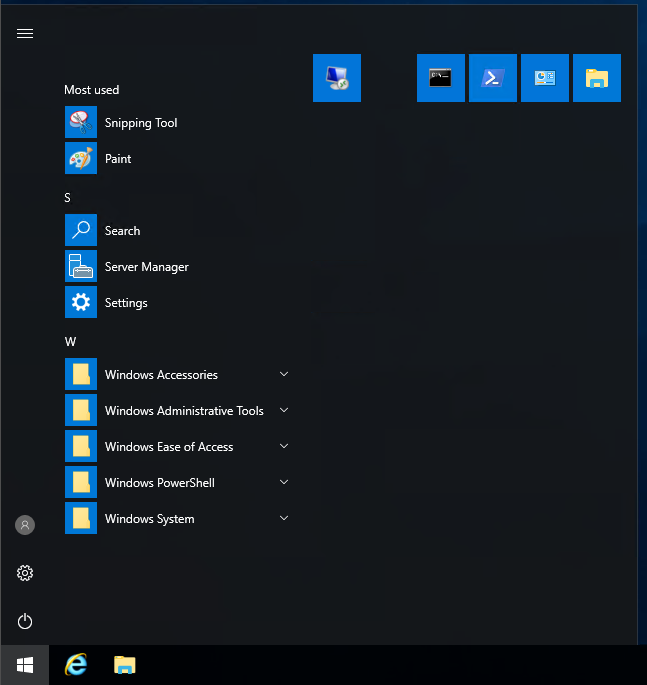This screenshot has height=685, width=647.
Task: Open the Control Panel tile
Action: pyautogui.click(x=545, y=78)
